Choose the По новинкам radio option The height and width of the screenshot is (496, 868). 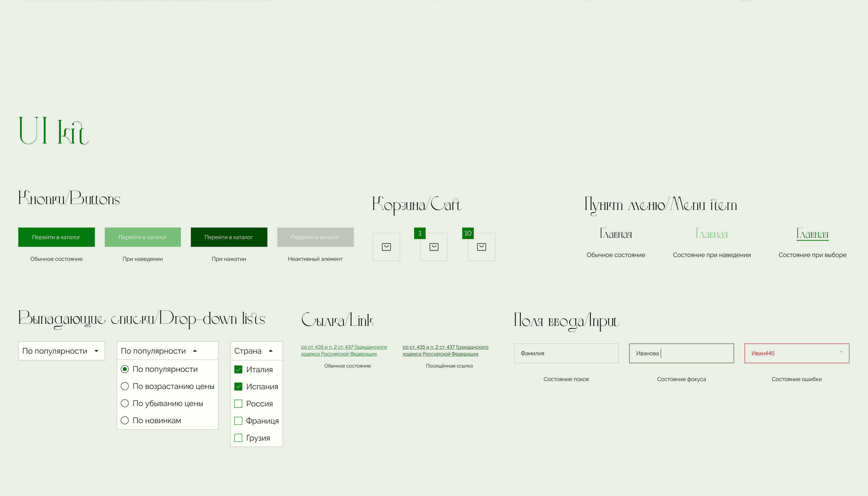pyautogui.click(x=125, y=420)
